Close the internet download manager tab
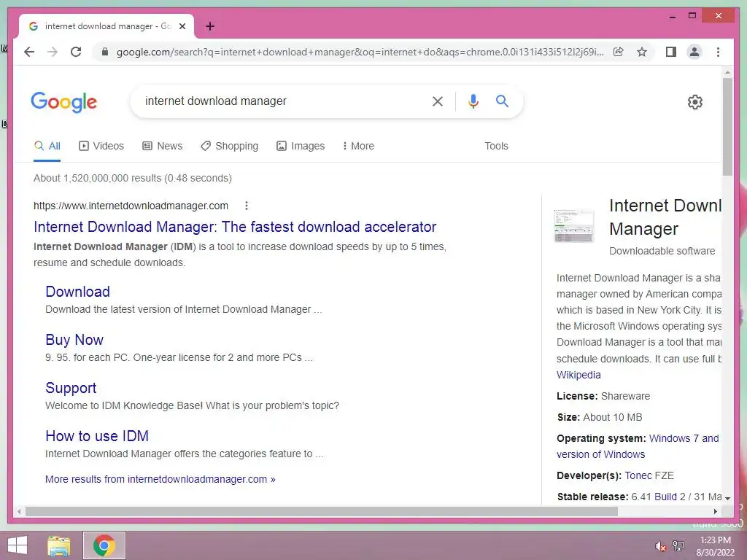 182,26
